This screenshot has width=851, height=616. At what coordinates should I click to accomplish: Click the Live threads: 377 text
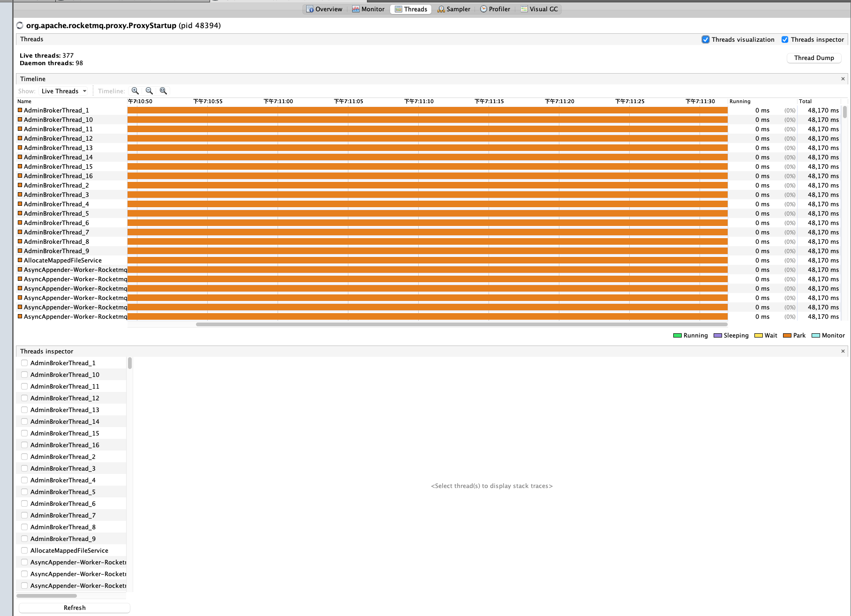coord(46,55)
